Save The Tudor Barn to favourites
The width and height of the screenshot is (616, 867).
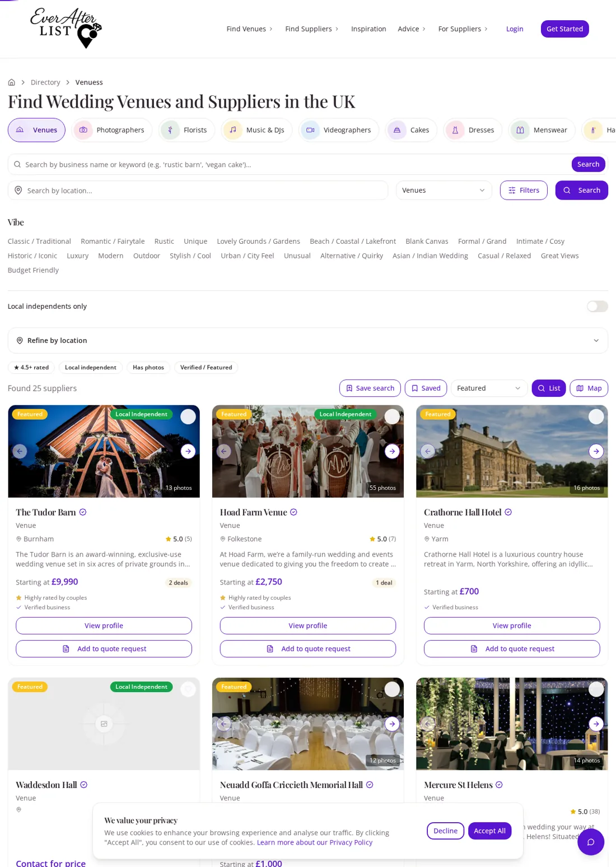[188, 416]
